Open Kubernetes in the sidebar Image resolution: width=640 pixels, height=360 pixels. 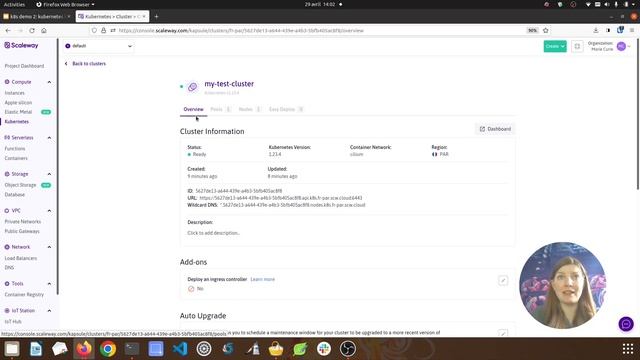[x=17, y=122]
